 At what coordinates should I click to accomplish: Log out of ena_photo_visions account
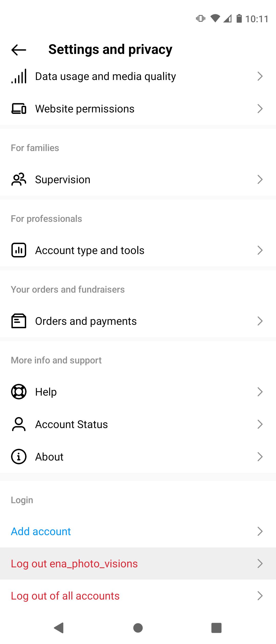(74, 563)
